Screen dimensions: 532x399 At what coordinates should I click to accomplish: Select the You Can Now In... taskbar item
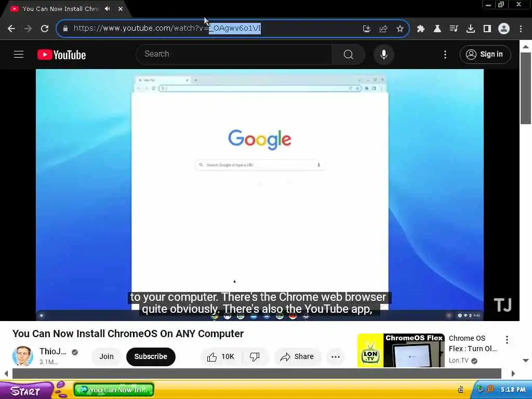pos(114,390)
